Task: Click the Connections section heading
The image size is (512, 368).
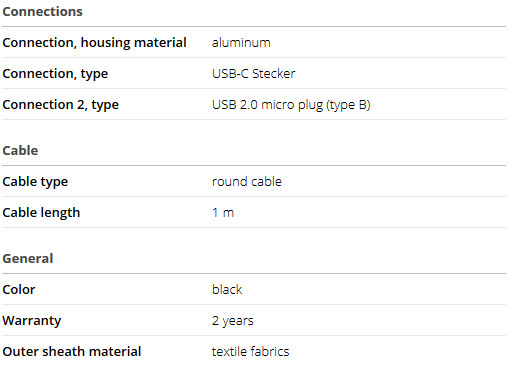Action: [42, 12]
